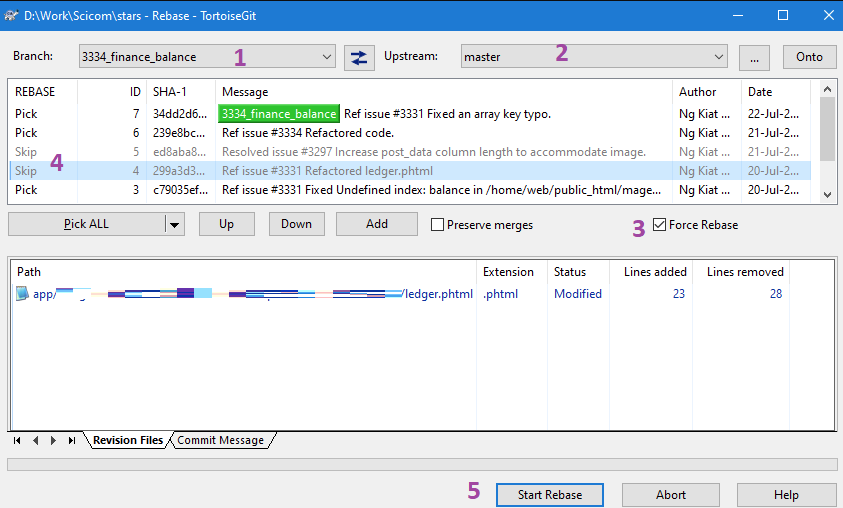Expand the Pick ALL dropdown arrow
This screenshot has height=508, width=843.
click(175, 225)
